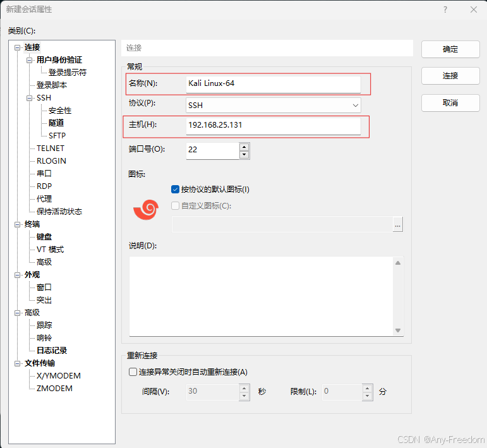Select 日志记录 in the tree

pyautogui.click(x=52, y=351)
